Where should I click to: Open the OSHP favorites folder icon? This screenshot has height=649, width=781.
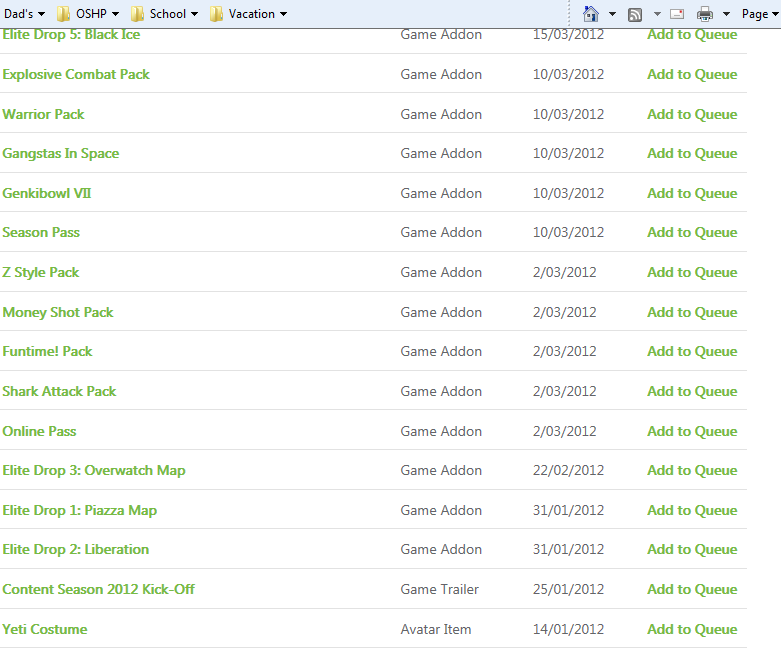63,14
